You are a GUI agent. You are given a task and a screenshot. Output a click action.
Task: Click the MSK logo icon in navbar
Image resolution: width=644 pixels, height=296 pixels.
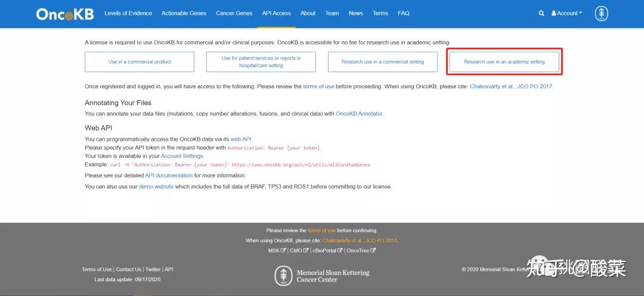[x=601, y=14]
